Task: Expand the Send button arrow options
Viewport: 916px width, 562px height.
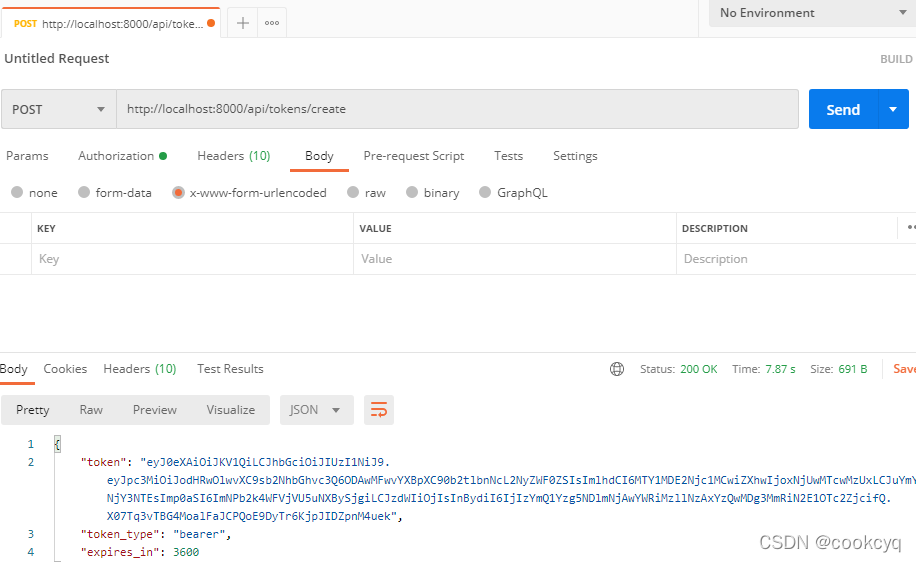Action: pyautogui.click(x=893, y=109)
